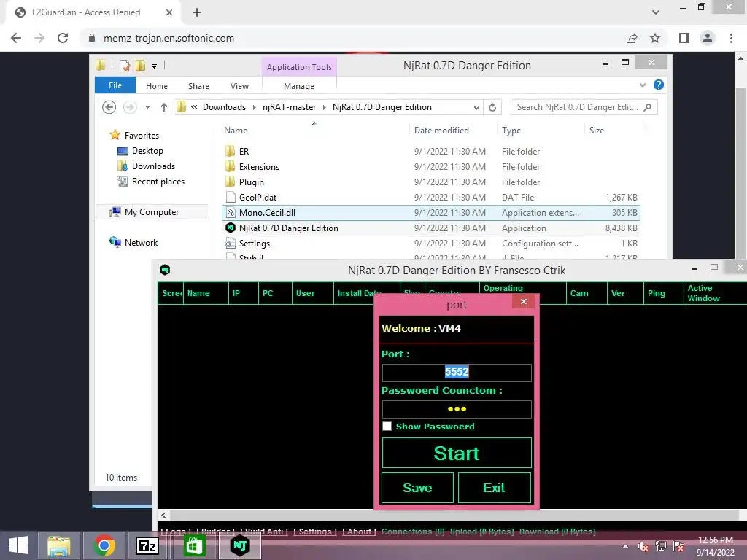
Task: Expand the Explorer ribbon chevron
Action: 643,85
